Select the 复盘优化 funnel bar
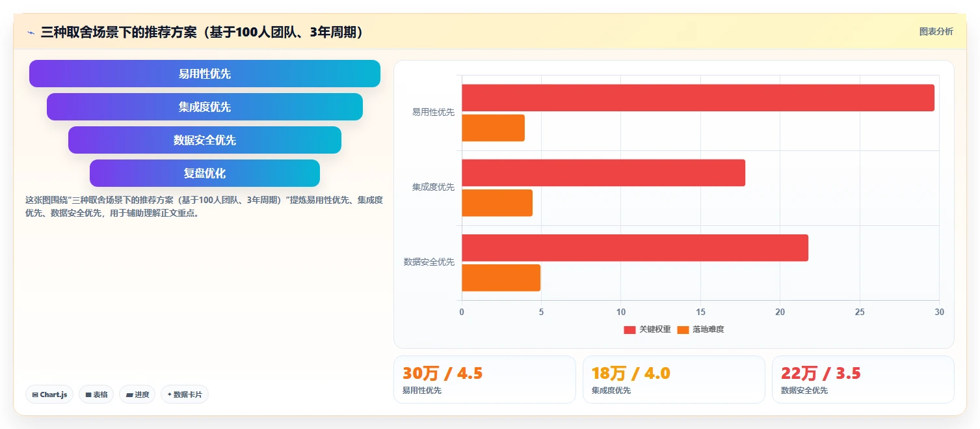The height and width of the screenshot is (429, 980). (x=205, y=173)
